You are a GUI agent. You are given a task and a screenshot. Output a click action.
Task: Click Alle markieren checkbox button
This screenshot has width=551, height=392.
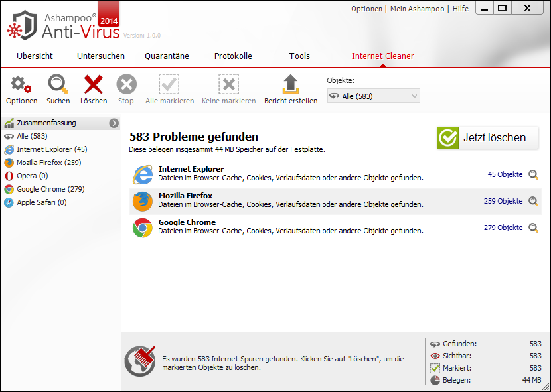pos(169,85)
